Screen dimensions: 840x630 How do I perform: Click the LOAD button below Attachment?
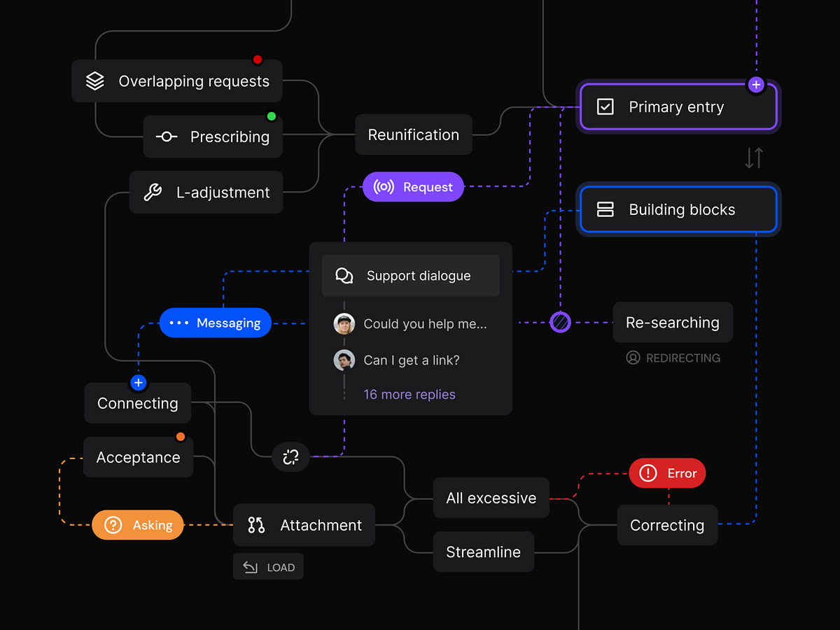point(268,566)
